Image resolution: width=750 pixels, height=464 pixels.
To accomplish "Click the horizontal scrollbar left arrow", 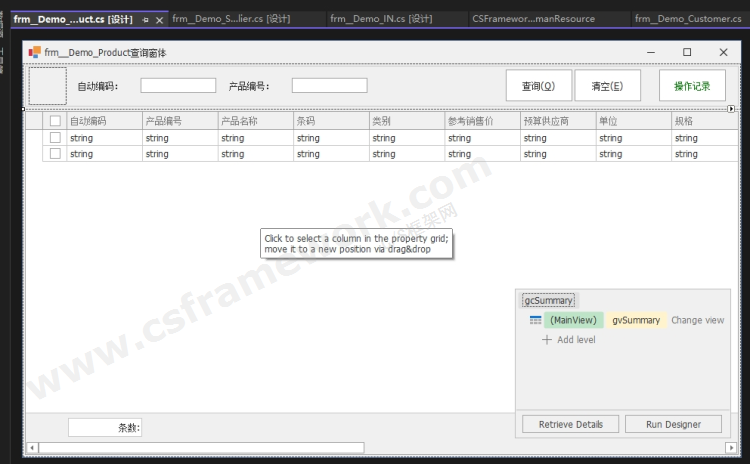I will [30, 448].
